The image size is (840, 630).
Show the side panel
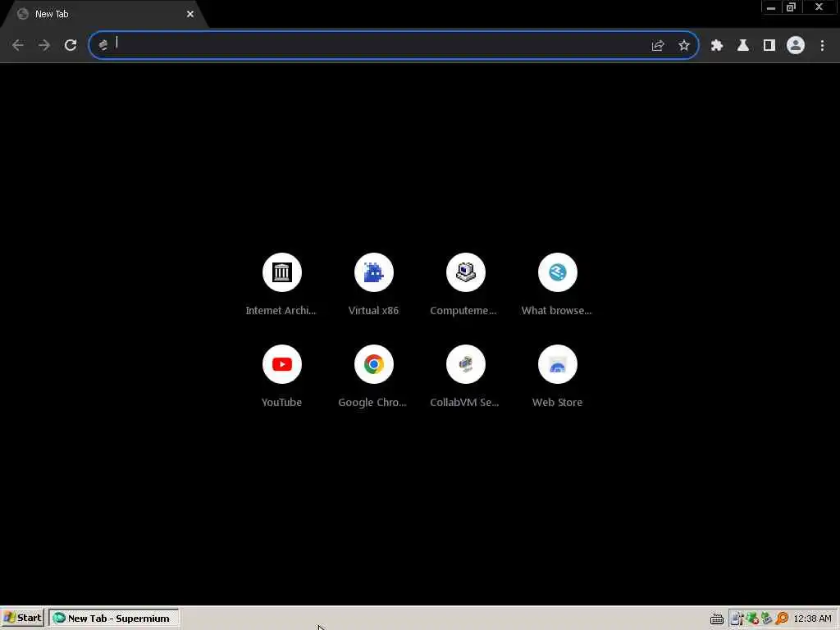769,46
